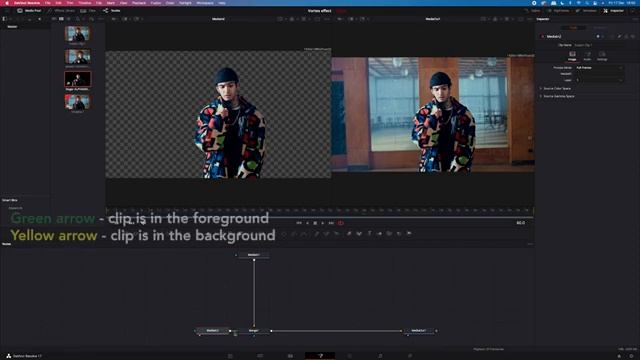This screenshot has width=640, height=360.
Task: Open the Workspace menu
Action: pos(205,3)
